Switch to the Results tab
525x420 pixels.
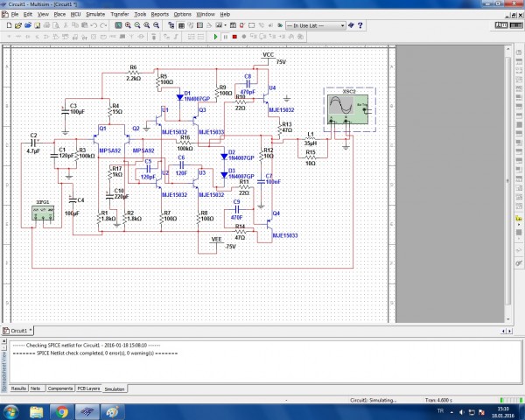click(17, 388)
